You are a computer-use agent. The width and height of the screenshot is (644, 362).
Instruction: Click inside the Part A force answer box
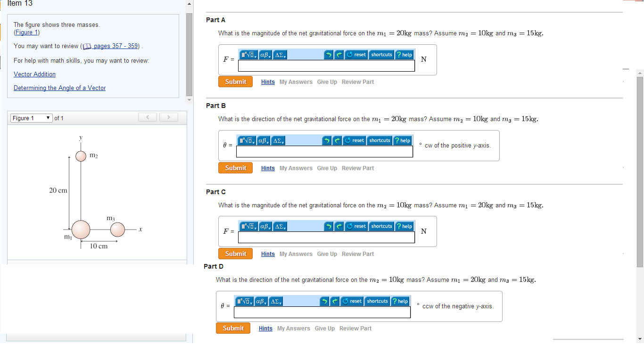click(x=326, y=66)
